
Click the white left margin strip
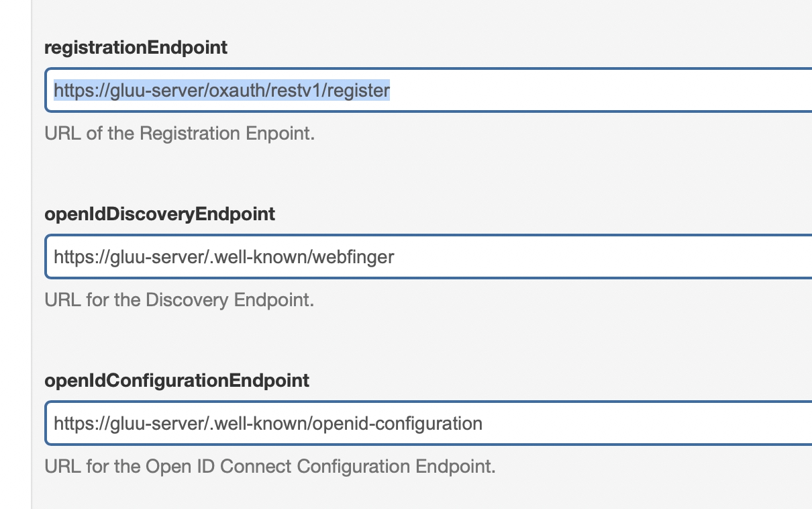pyautogui.click(x=15, y=254)
